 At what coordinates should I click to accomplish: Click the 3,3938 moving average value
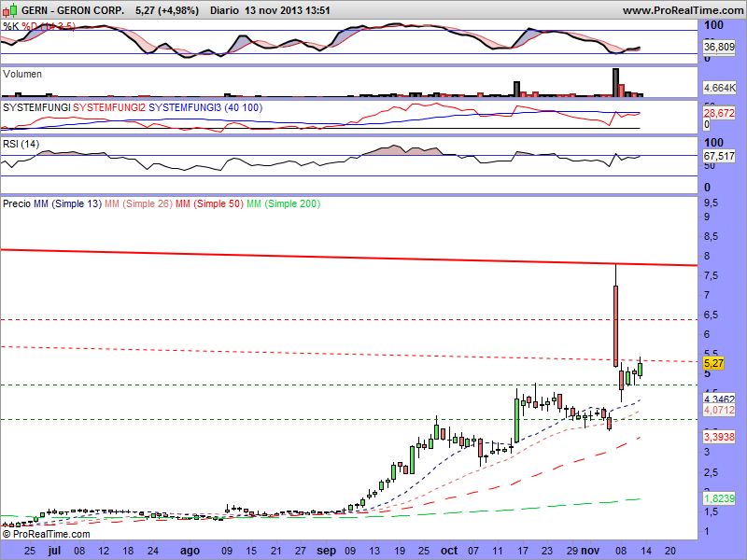(x=719, y=437)
